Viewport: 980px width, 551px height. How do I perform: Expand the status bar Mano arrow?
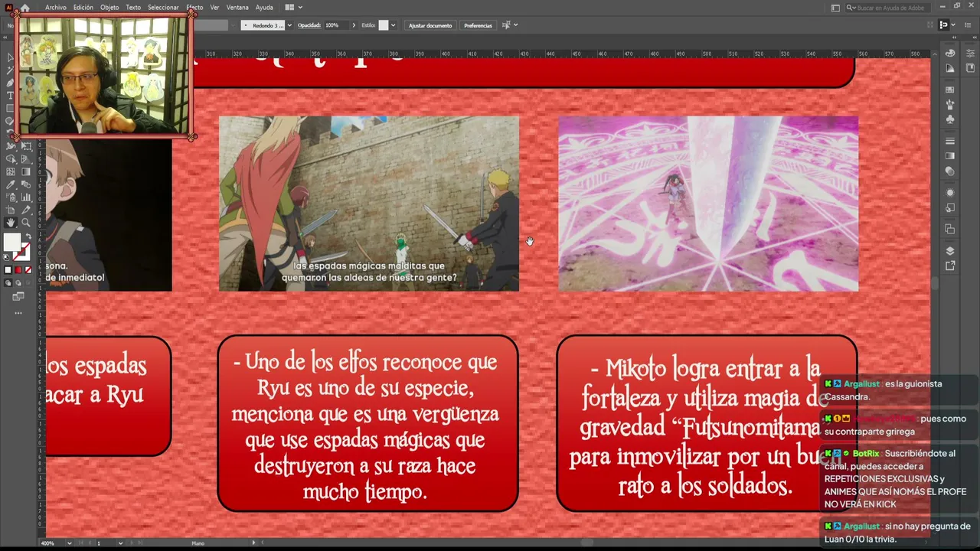255,543
